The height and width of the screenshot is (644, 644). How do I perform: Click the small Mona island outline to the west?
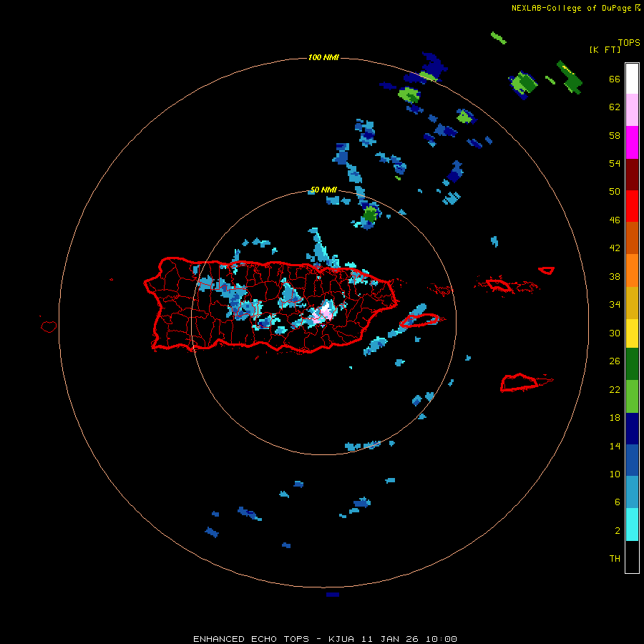coord(49,326)
